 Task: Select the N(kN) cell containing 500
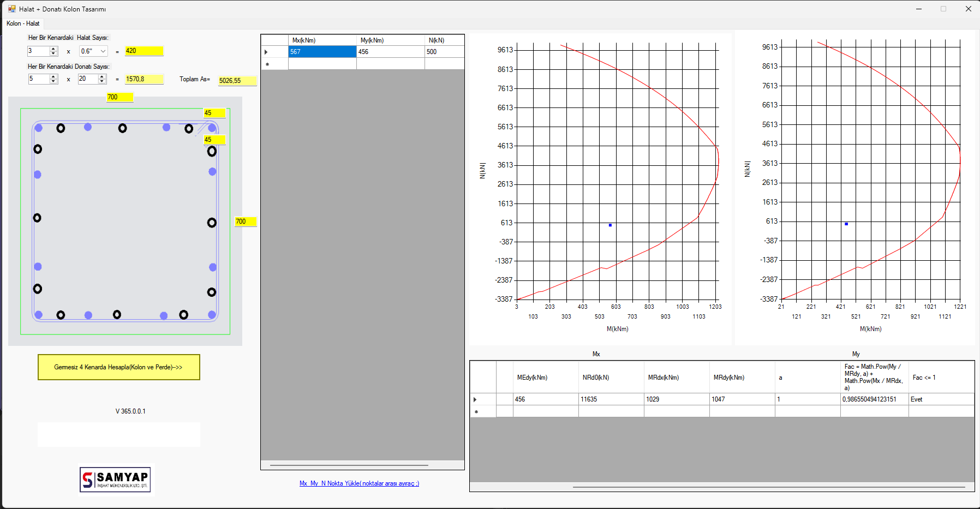(x=444, y=52)
